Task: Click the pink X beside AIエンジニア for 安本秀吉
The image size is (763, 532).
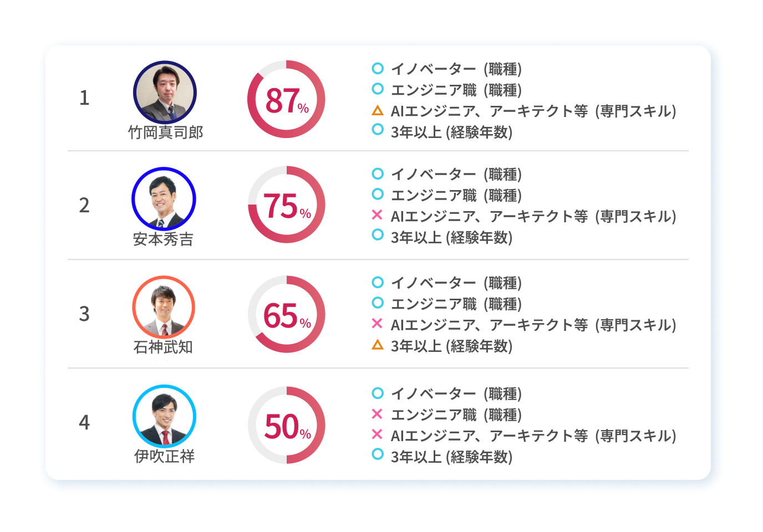Action: click(377, 215)
